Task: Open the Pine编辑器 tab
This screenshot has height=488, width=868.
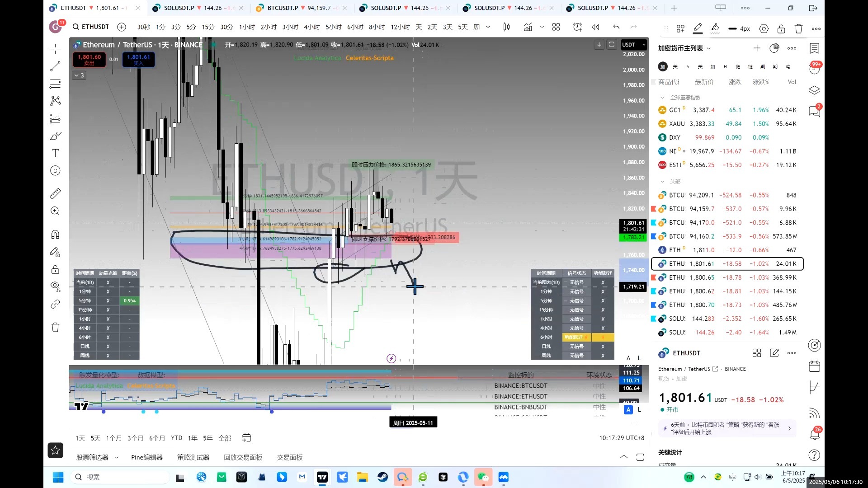Action: tap(146, 457)
